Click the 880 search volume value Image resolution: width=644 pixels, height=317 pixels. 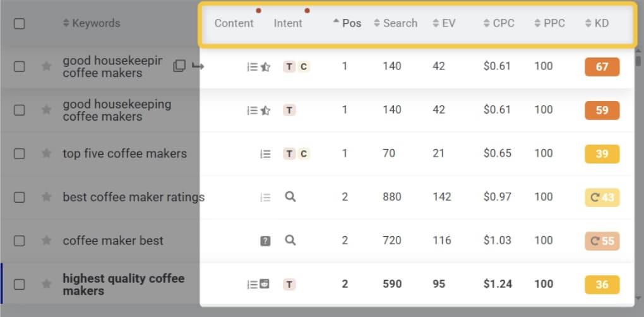(x=392, y=197)
